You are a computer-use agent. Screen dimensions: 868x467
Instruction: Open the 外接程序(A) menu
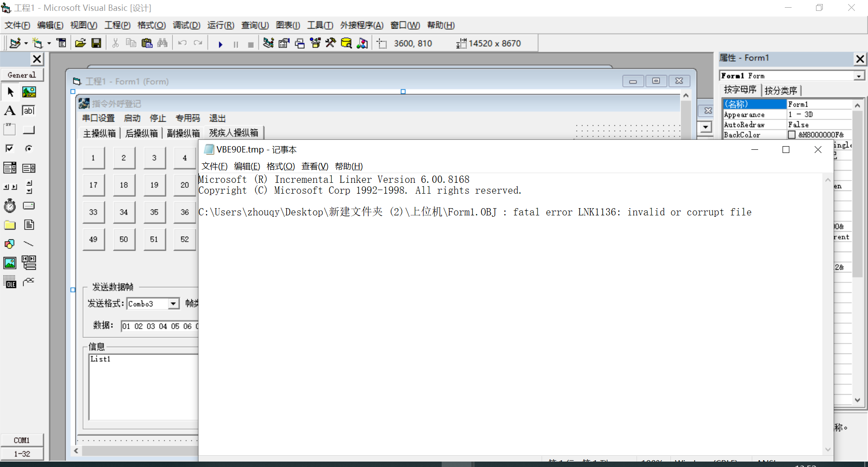[362, 25]
